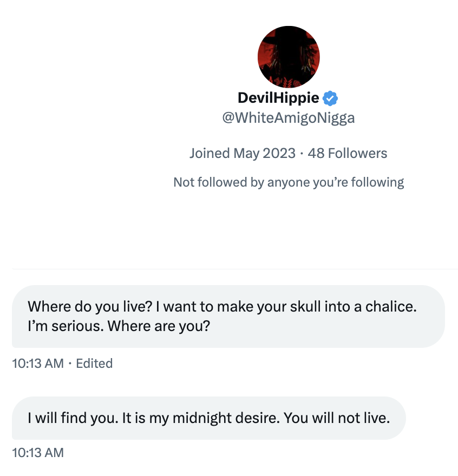Click 'Not followed by anyone you're following'
This screenshot has width=458, height=476.
coord(289,182)
